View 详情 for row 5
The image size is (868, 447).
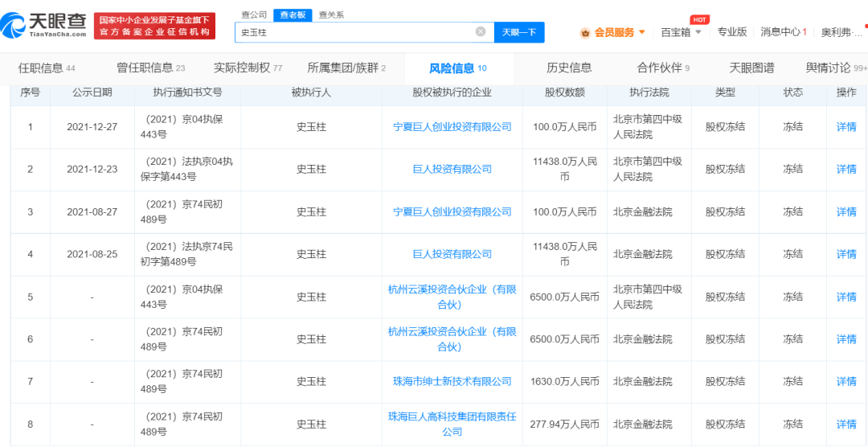[x=845, y=297]
